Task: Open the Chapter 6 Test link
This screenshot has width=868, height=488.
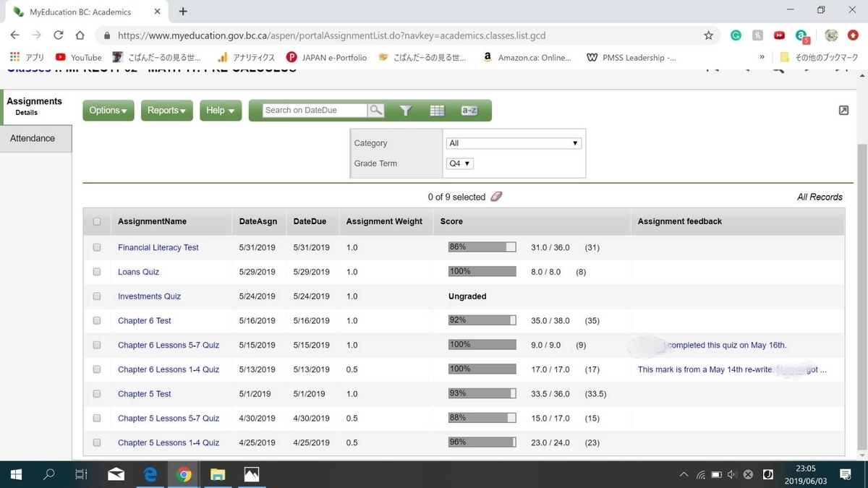Action: point(145,321)
